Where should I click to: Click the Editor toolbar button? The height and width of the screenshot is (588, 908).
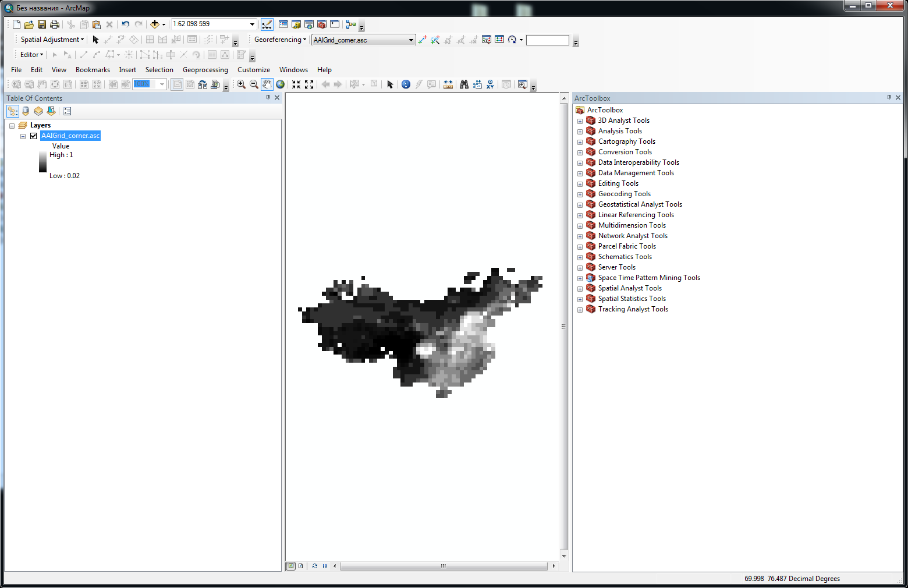30,54
